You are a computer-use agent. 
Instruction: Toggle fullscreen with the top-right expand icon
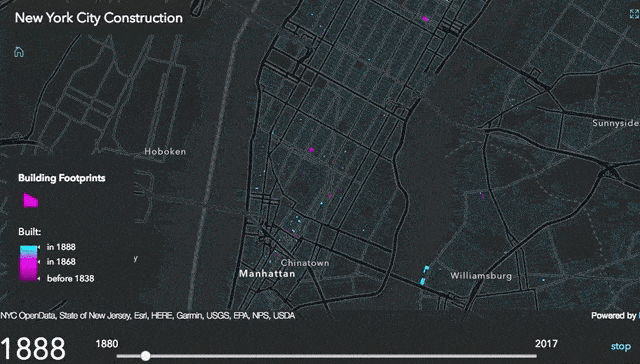(x=635, y=14)
